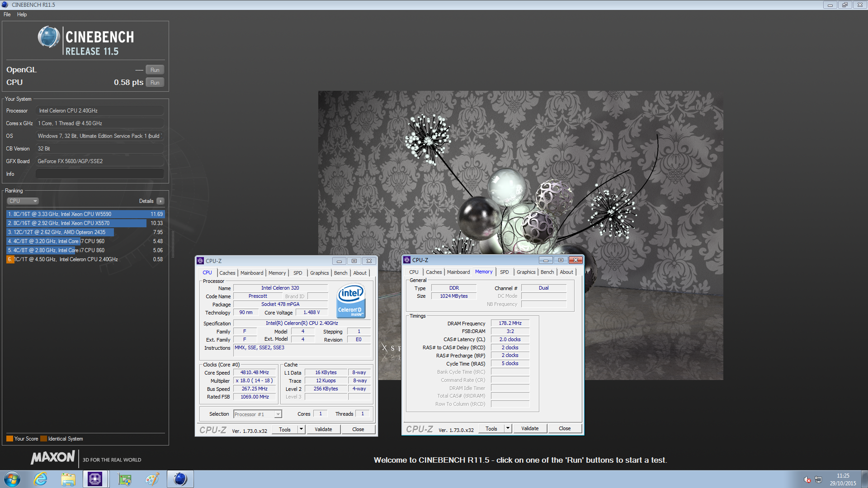The height and width of the screenshot is (488, 868).
Task: Click the Info input field
Action: coord(100,174)
